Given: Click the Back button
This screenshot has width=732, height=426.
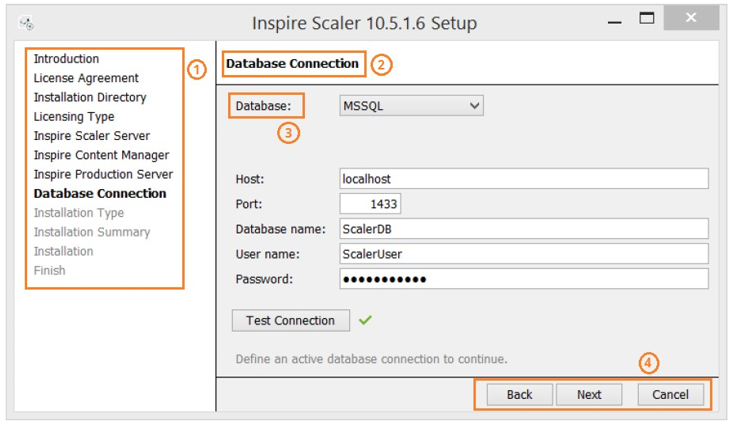Looking at the screenshot, I should point(520,395).
